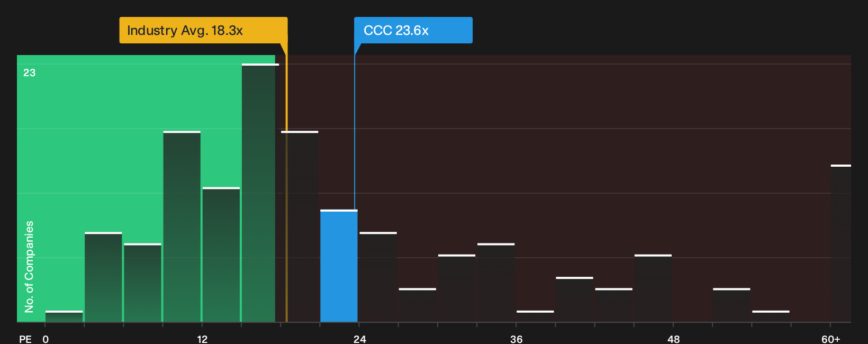The height and width of the screenshot is (344, 868).
Task: Click the axis label 0
Action: click(x=46, y=339)
